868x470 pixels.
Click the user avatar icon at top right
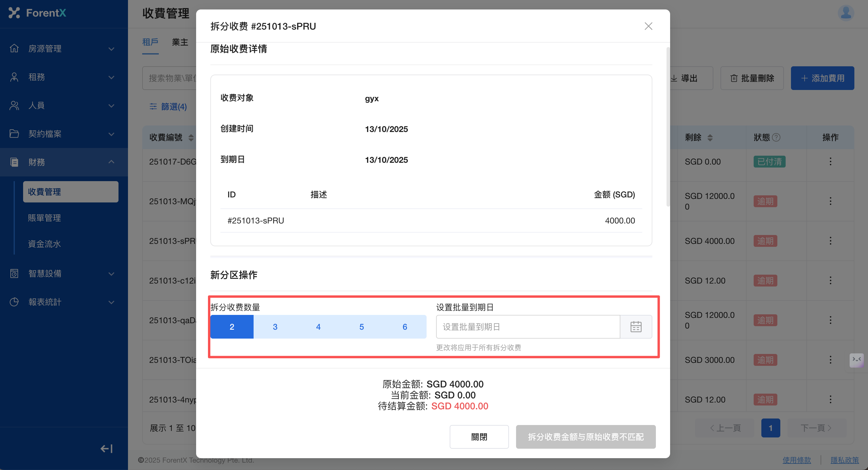tap(845, 13)
